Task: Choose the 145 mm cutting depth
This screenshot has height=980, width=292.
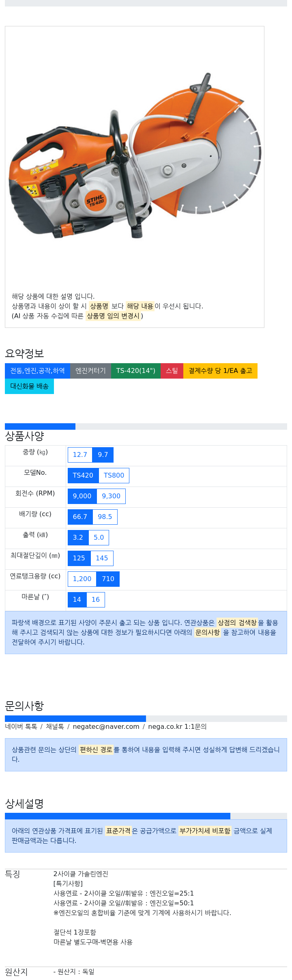Action: [x=102, y=558]
